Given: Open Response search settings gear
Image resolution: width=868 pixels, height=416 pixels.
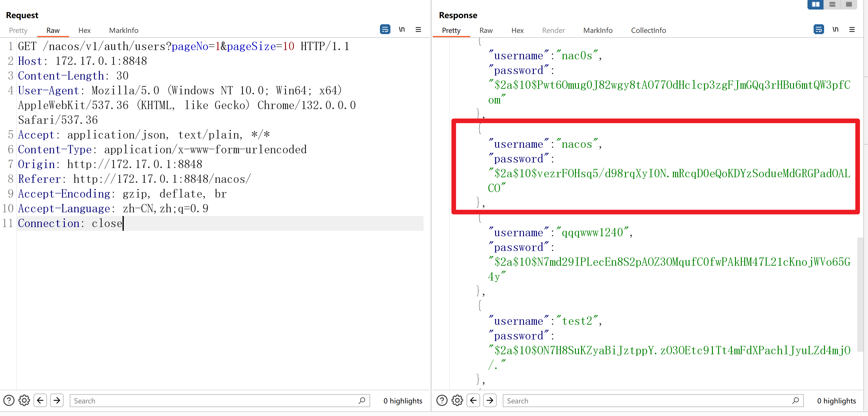Looking at the screenshot, I should (x=457, y=400).
